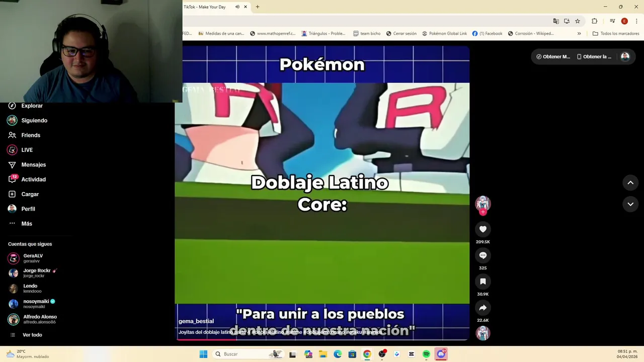
Task: Open Triángulos - Proble... bookmark
Action: tap(324, 34)
